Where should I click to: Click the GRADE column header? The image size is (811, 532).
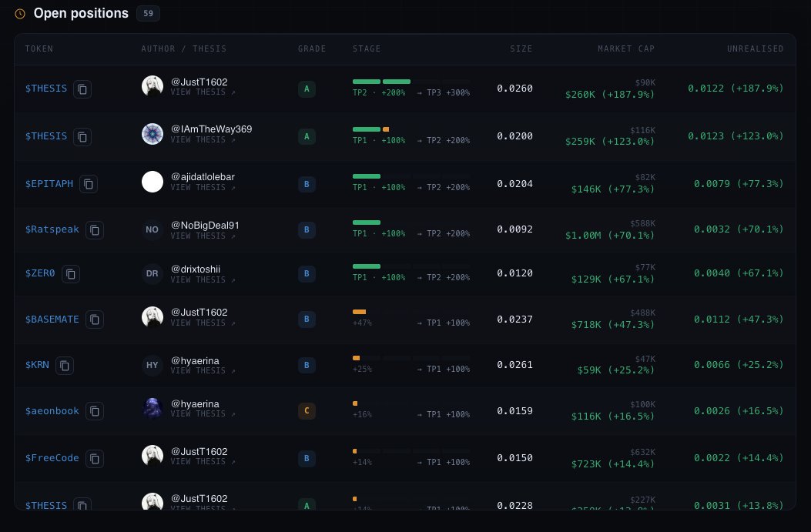coord(312,49)
